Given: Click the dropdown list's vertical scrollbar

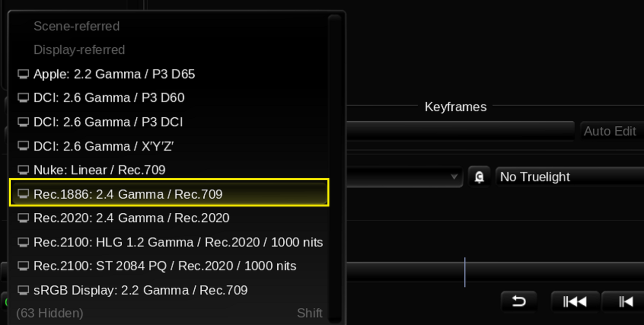Looking at the screenshot, I should [x=335, y=169].
